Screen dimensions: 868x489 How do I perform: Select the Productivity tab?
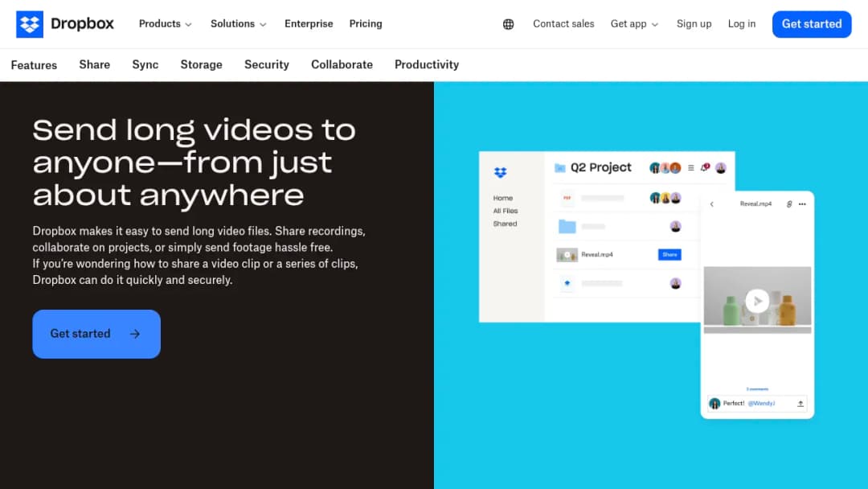[x=426, y=65]
